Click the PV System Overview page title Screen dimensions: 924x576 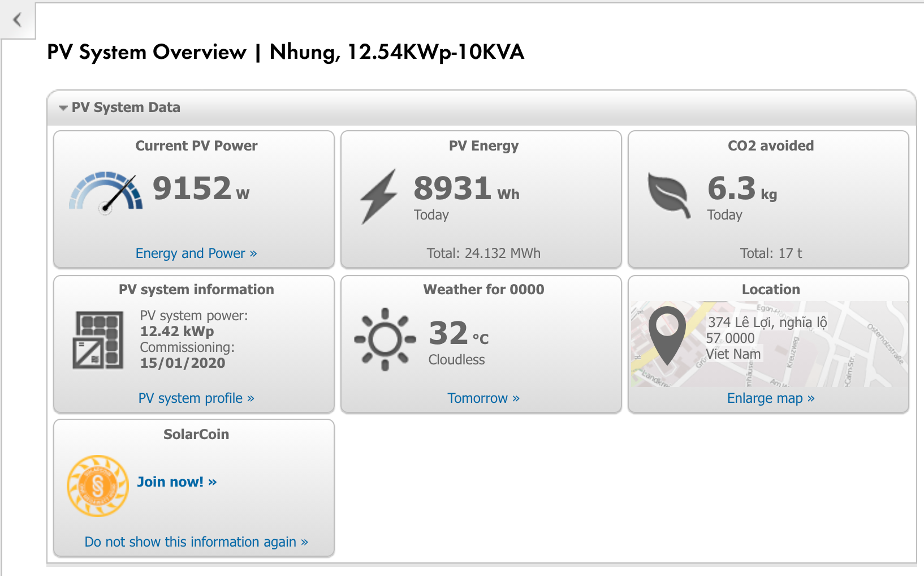coord(285,52)
